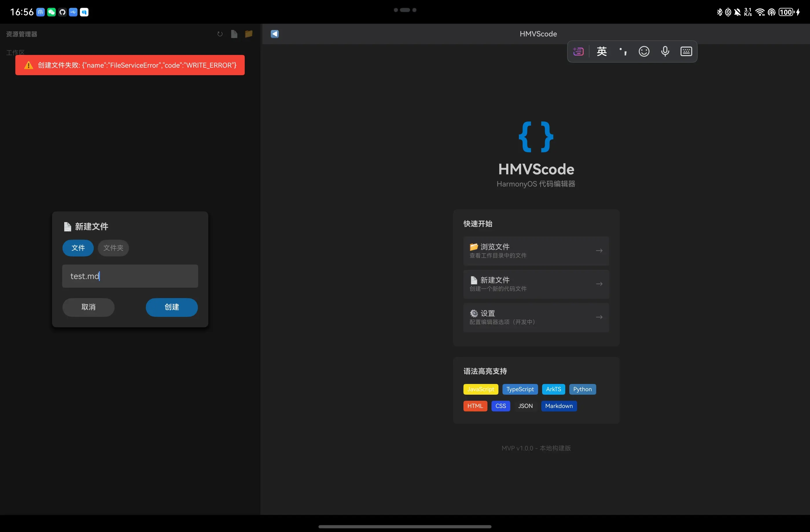Open the emoji picker on input toolbar

point(644,52)
